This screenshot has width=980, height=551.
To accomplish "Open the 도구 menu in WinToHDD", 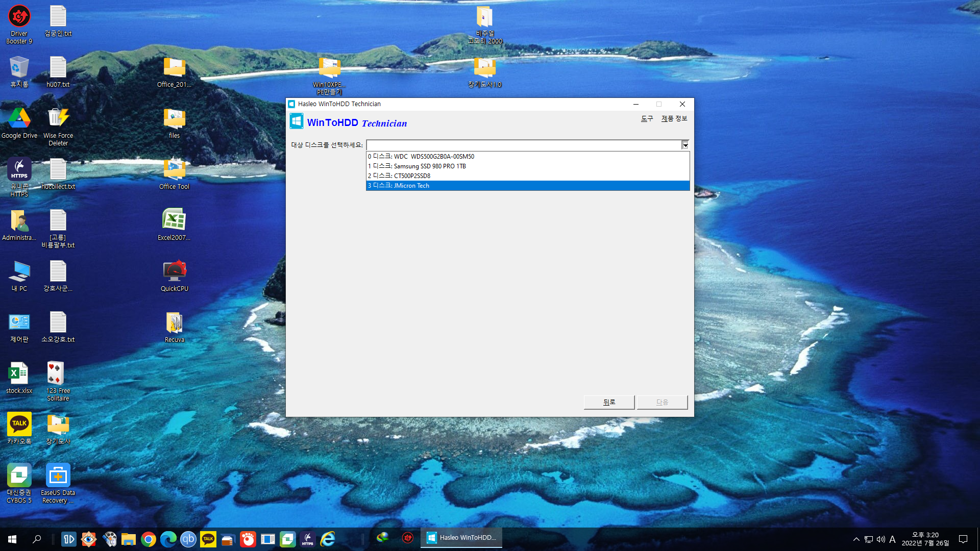I will click(647, 118).
